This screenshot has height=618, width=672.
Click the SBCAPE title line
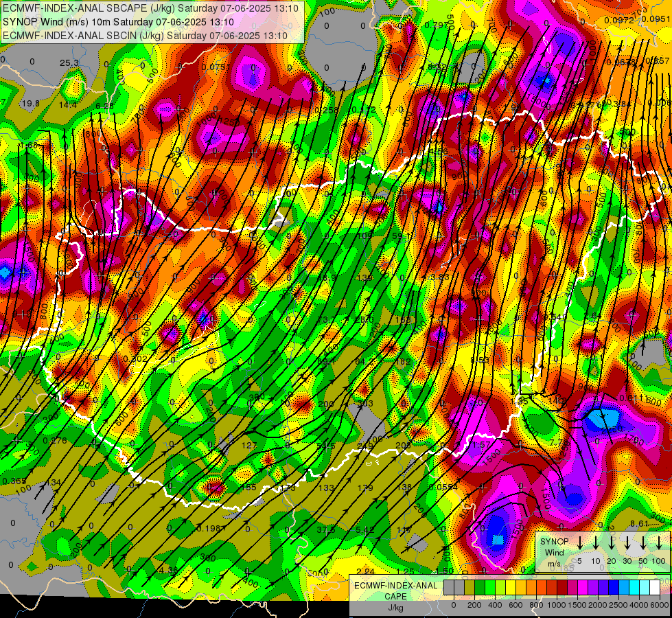pos(150,8)
